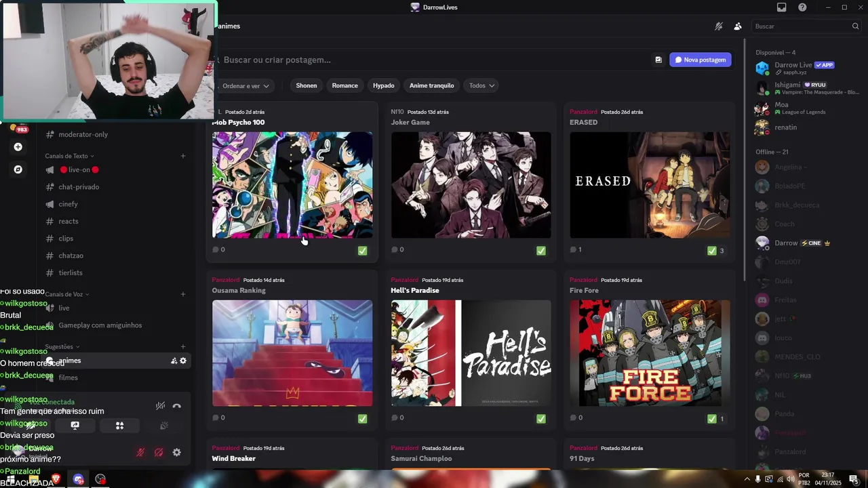868x488 pixels.
Task: Click invite icon on animes channel
Action: click(x=174, y=361)
